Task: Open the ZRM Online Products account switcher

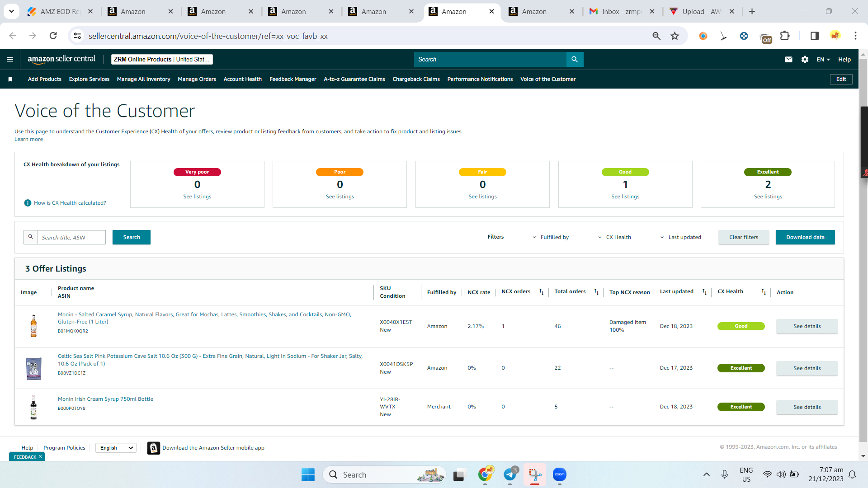Action: click(162, 59)
